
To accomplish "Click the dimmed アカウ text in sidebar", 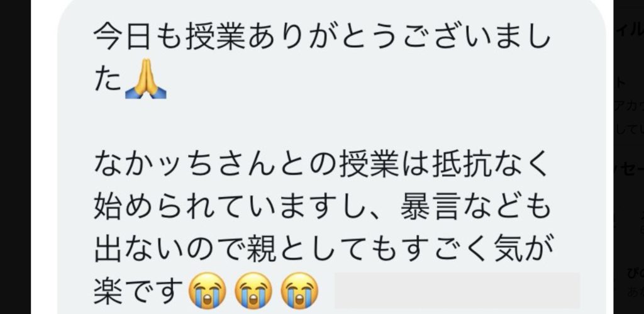I will 629,106.
